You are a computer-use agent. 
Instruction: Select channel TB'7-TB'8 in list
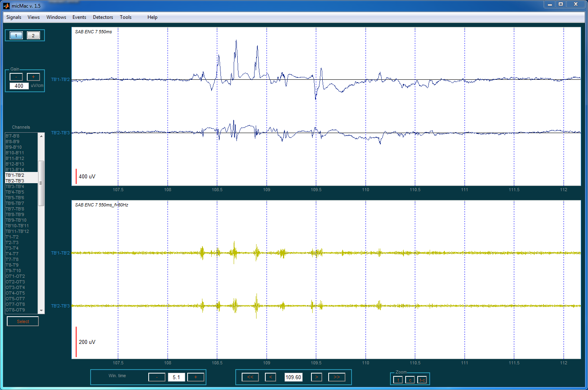click(21, 209)
